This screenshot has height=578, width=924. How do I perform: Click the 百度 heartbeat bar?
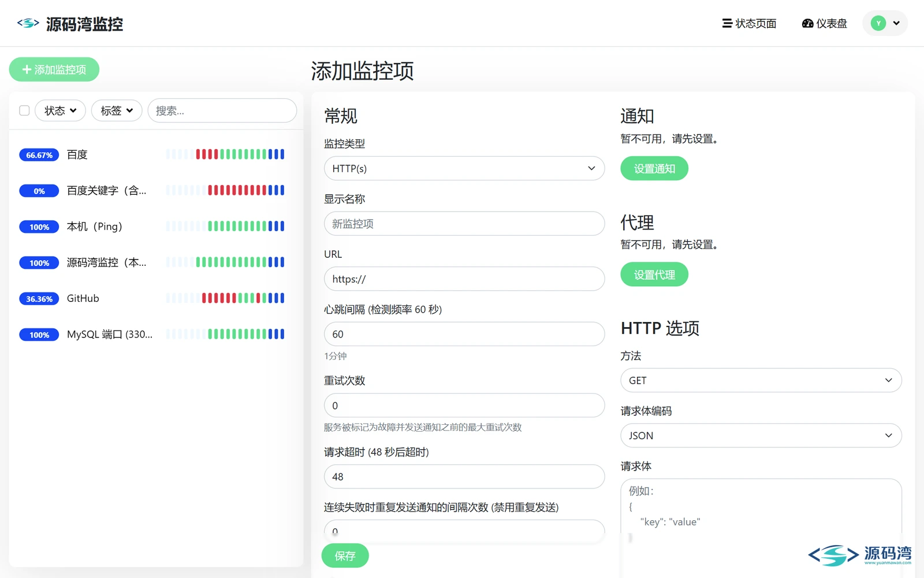pos(225,154)
